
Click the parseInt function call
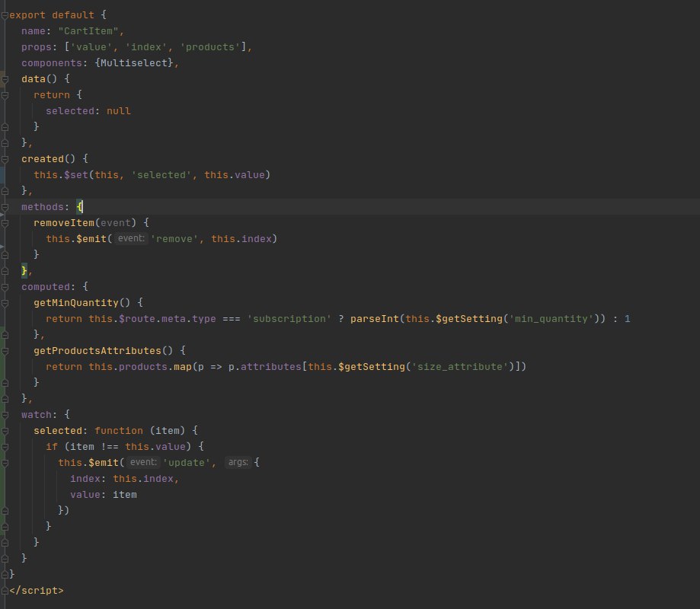coord(375,318)
